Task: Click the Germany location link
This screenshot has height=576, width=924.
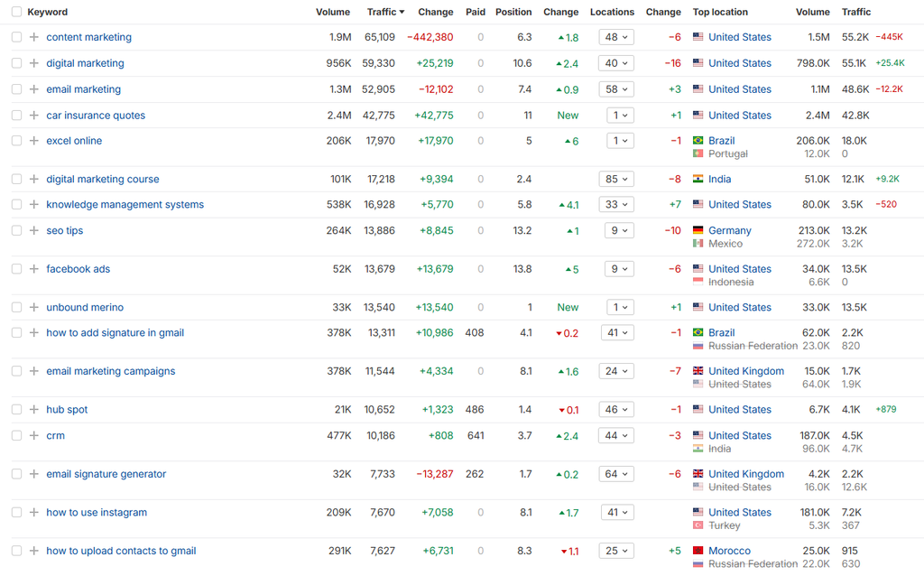Action: (x=729, y=230)
